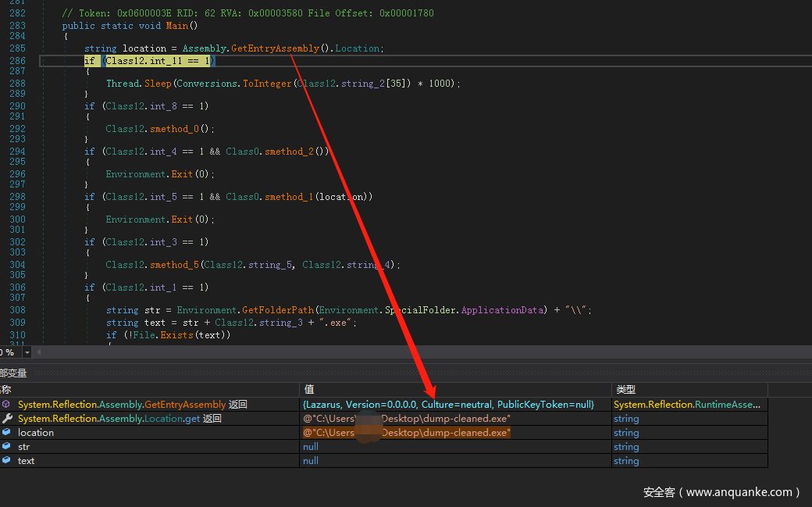Screen dimensions: 812x507
Task: Click the Lazarus, Version=0.0.0.0 value cell
Action: 448,405
